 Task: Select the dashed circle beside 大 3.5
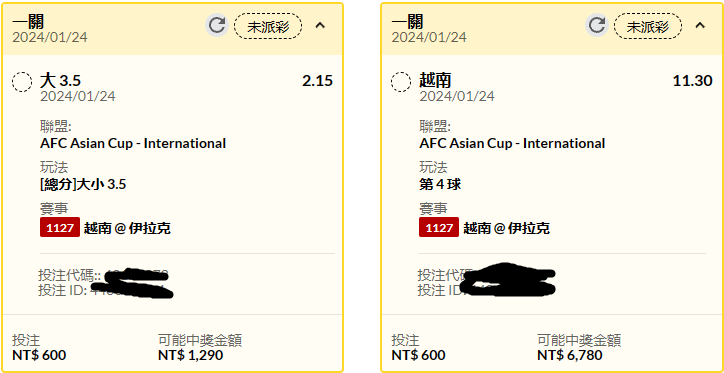(x=22, y=82)
